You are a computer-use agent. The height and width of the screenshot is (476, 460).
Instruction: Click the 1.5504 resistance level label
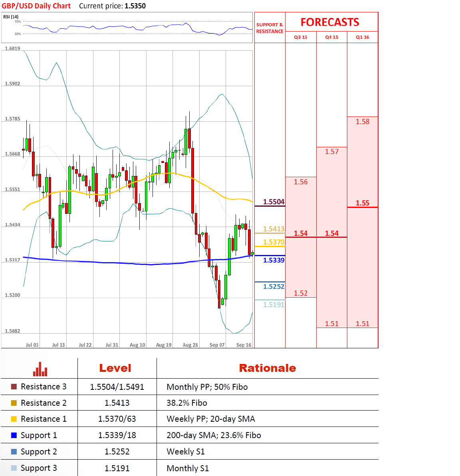coord(274,202)
